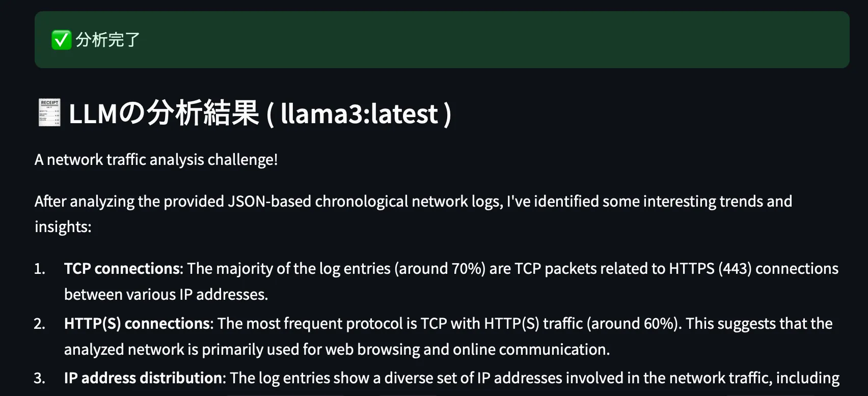Click the "A network traffic analysis challenge!" line
868x396 pixels.
pyautogui.click(x=156, y=160)
